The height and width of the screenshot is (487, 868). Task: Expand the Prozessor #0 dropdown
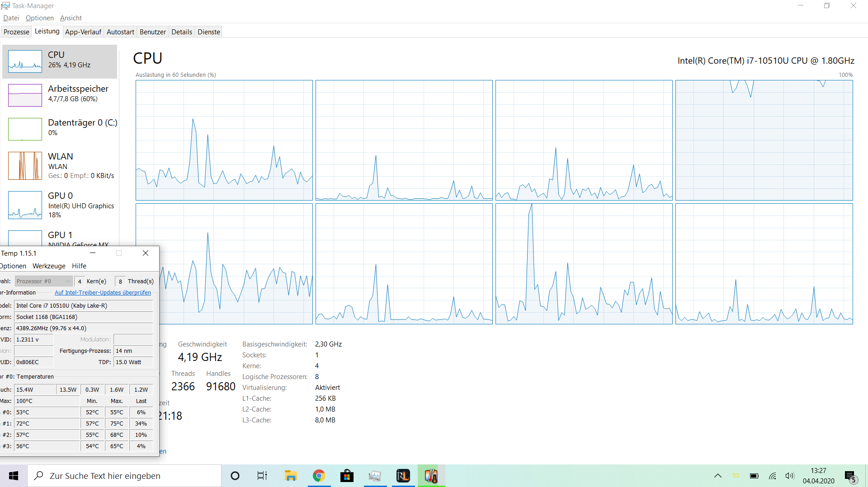coord(43,281)
